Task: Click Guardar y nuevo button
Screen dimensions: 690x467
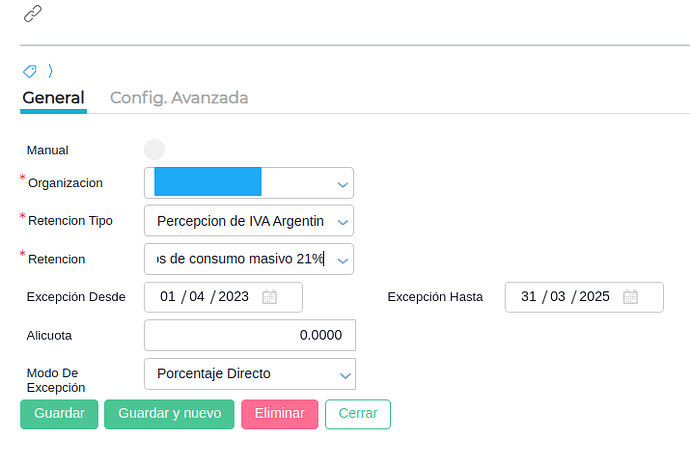Action: [x=169, y=414]
